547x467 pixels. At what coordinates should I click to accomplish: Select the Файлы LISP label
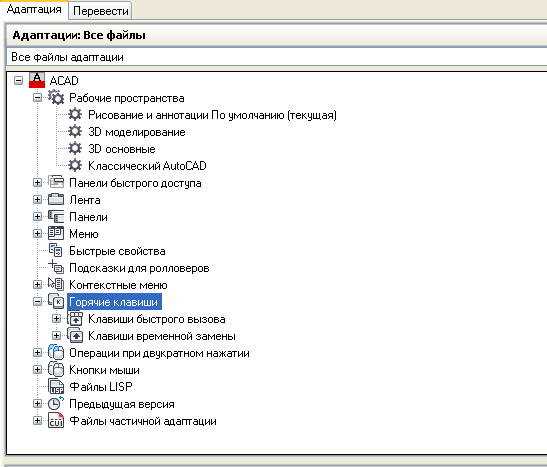click(x=101, y=387)
